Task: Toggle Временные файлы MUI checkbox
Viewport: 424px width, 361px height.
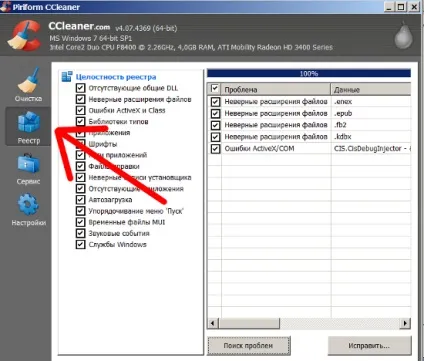Action: pyautogui.click(x=80, y=222)
